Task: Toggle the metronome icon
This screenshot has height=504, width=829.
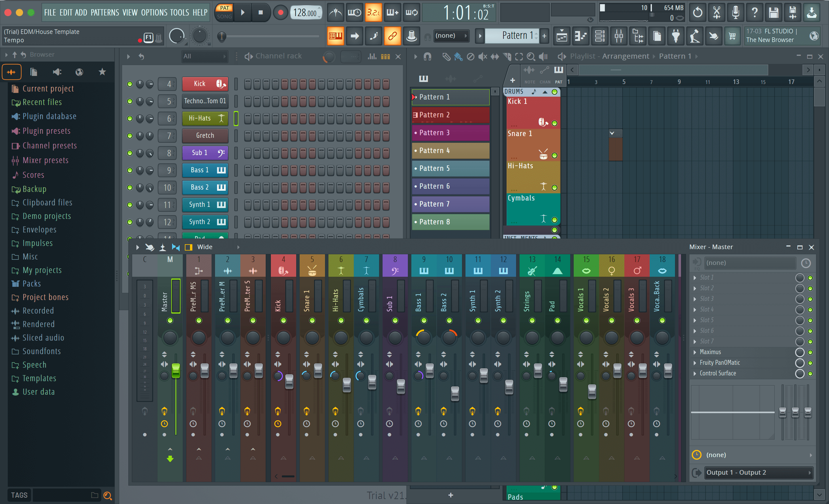Action: [335, 13]
